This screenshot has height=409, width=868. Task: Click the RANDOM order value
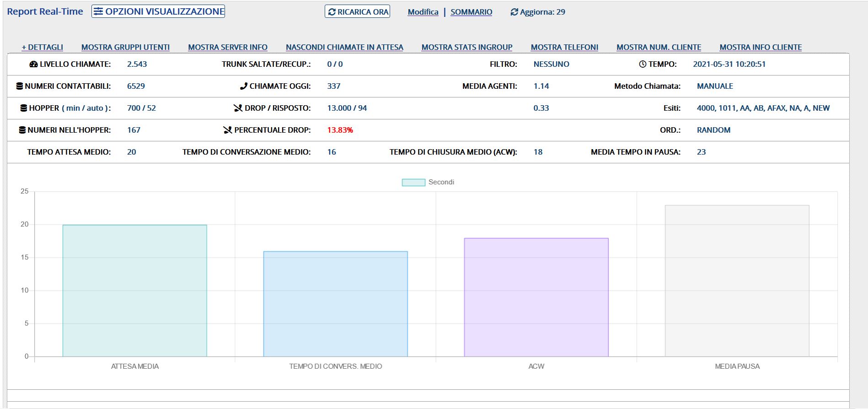714,130
